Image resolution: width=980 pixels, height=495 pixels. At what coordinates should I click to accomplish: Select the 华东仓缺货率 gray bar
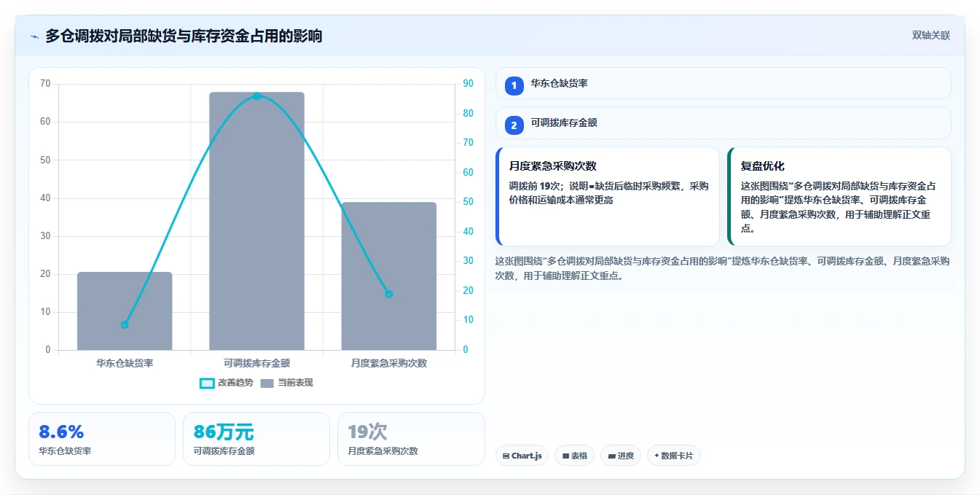125,311
